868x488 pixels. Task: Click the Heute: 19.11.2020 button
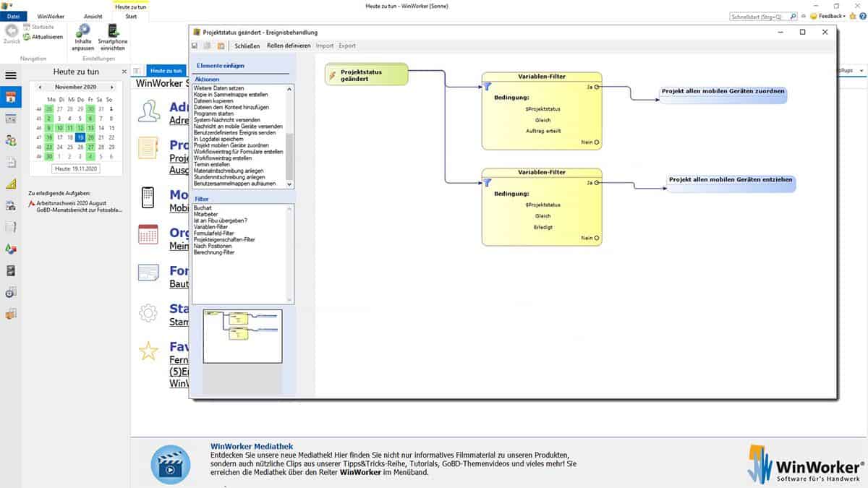[76, 168]
